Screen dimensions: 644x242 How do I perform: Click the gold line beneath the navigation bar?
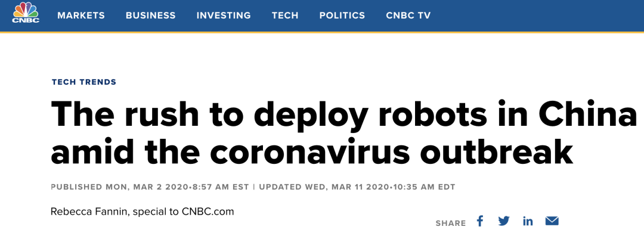(x=322, y=32)
